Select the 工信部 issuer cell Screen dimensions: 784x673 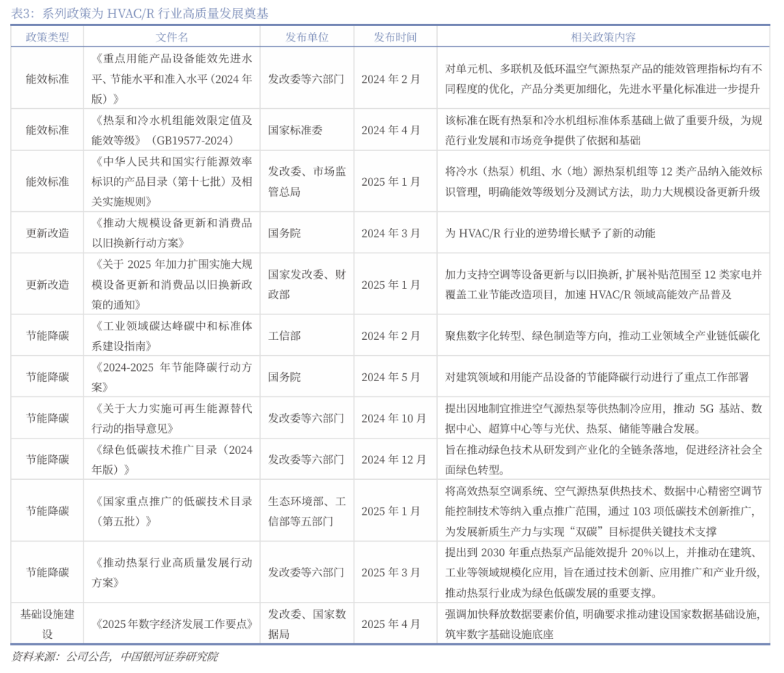pos(284,335)
